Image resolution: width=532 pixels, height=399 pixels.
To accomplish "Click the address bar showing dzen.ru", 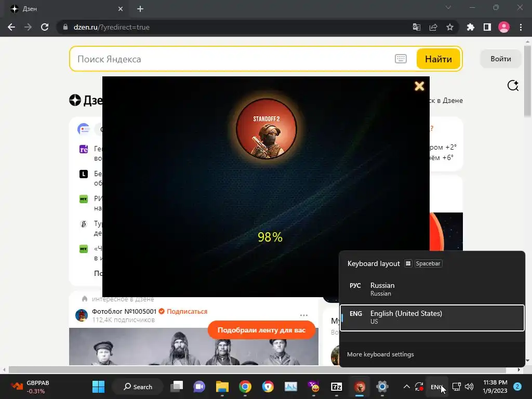I will [x=234, y=27].
